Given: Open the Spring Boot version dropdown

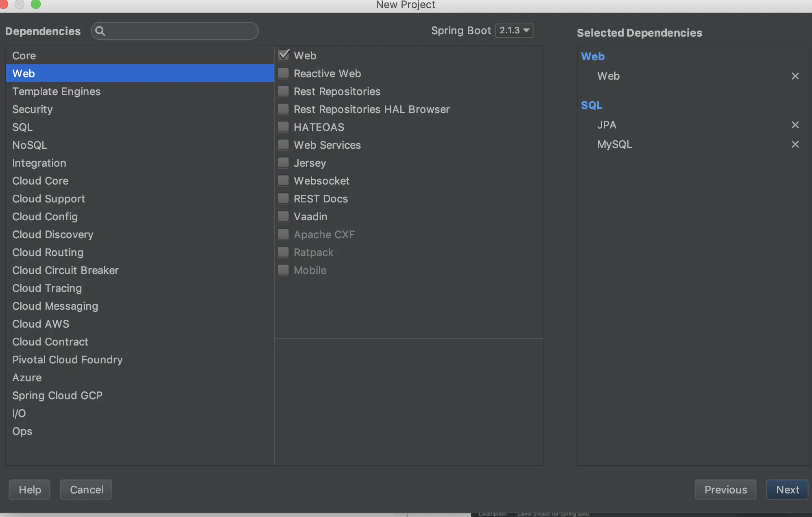Looking at the screenshot, I should tap(514, 30).
